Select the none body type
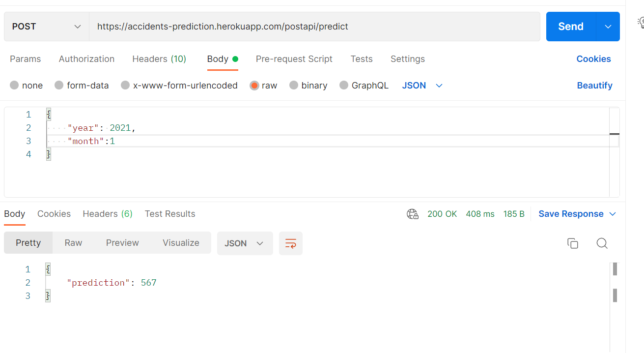This screenshot has width=644, height=353. [27, 86]
